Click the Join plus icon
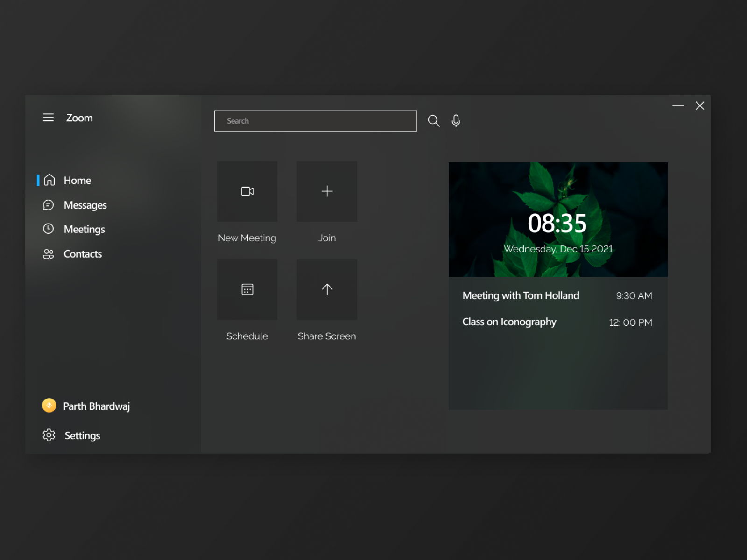 [x=326, y=191]
